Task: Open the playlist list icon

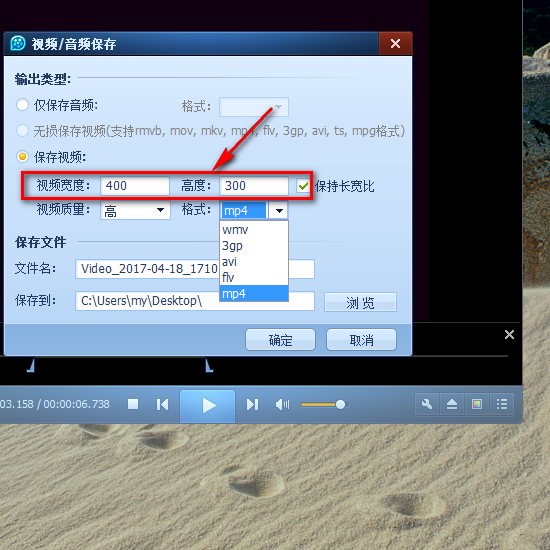Action: tap(502, 404)
